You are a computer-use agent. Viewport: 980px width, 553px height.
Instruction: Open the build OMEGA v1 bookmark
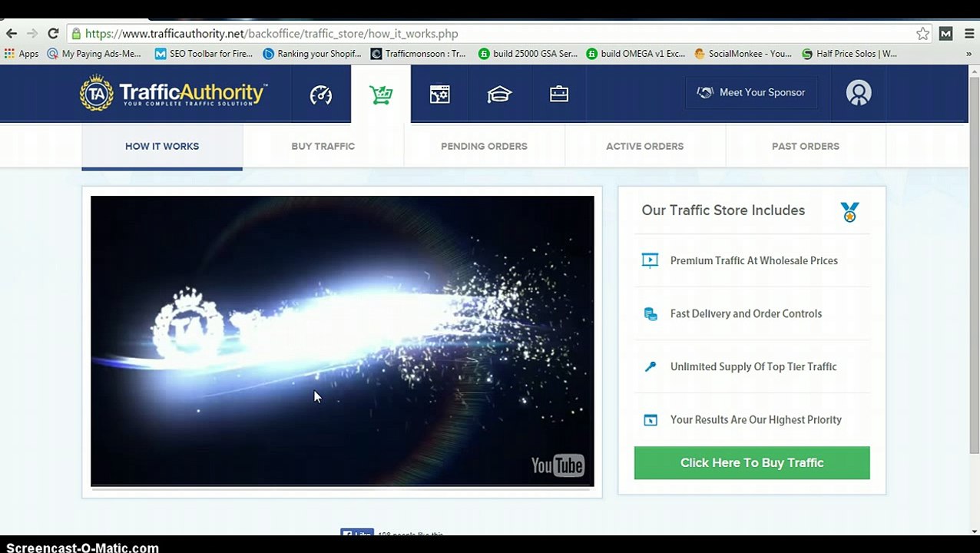636,54
